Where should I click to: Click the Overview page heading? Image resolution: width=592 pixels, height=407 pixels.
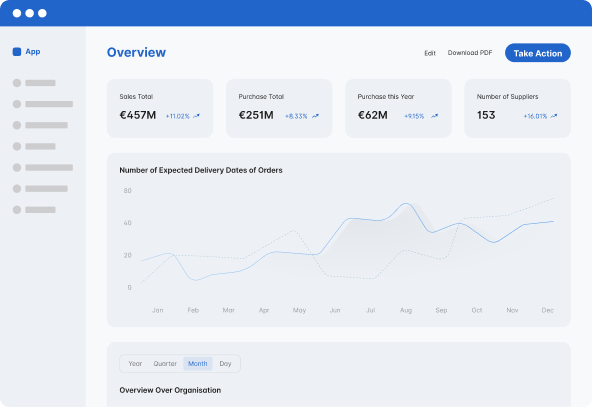click(x=136, y=52)
